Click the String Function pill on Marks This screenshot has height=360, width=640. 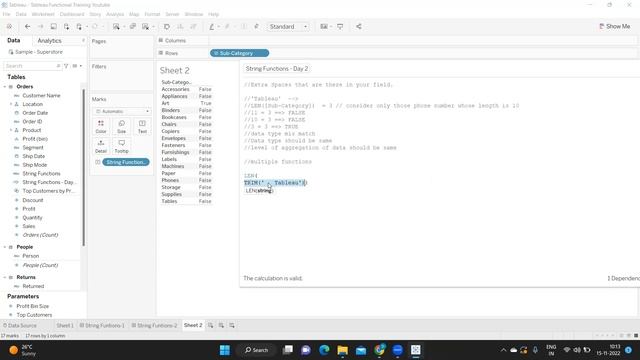[126, 162]
